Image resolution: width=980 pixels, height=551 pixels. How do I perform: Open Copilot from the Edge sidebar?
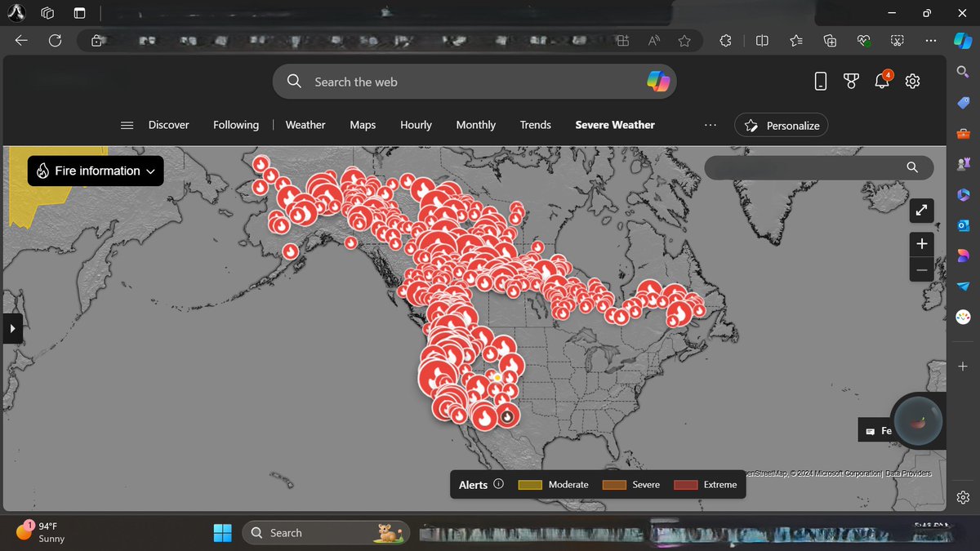(x=962, y=41)
